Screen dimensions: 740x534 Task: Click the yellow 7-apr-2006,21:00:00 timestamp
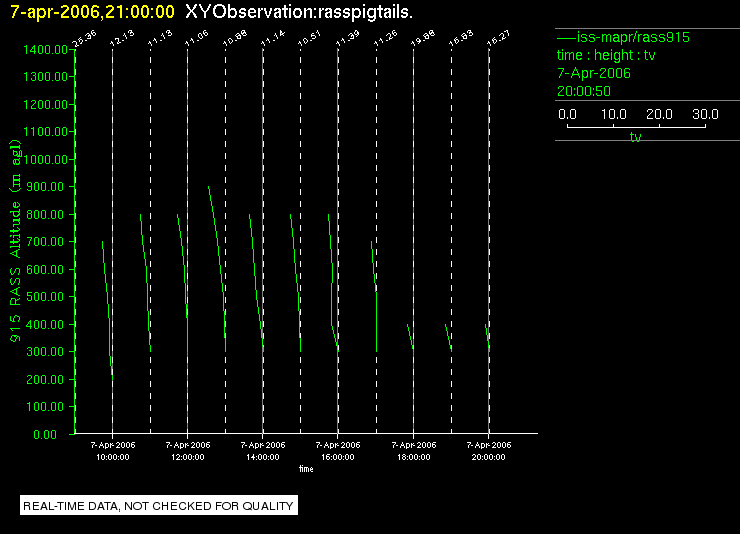tap(92, 12)
